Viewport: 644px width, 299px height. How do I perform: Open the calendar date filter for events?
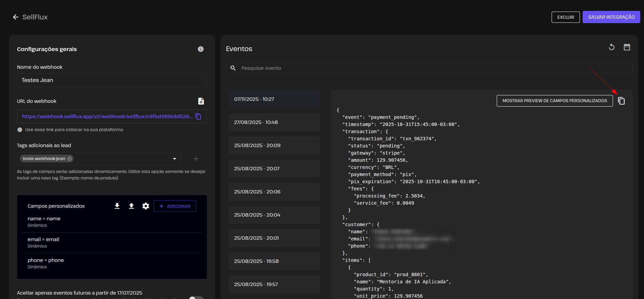(x=627, y=47)
